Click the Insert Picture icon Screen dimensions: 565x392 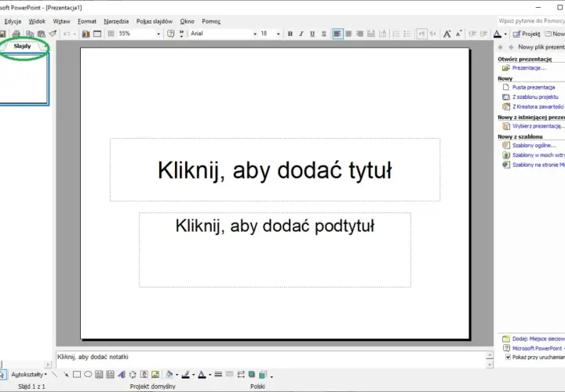point(155,375)
